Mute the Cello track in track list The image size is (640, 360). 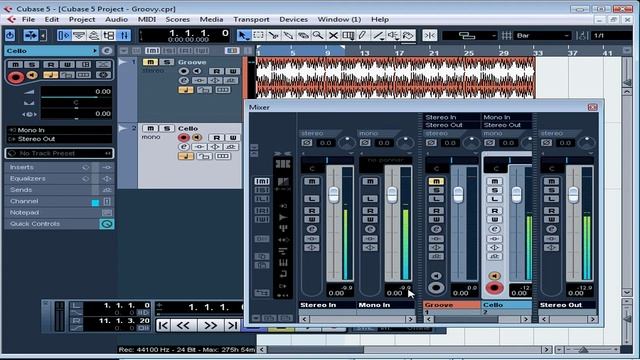click(x=150, y=128)
